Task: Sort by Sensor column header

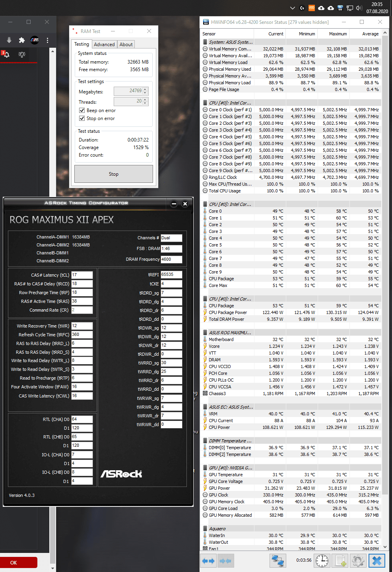Action: pos(228,34)
